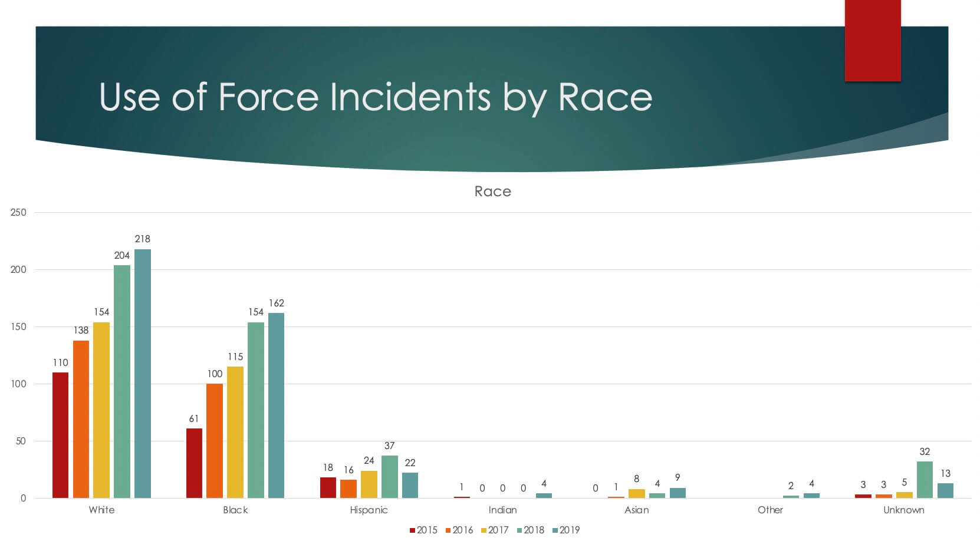Select the 'Hispanic' category axis label
Image resolution: width=980 pixels, height=541 pixels.
[369, 510]
